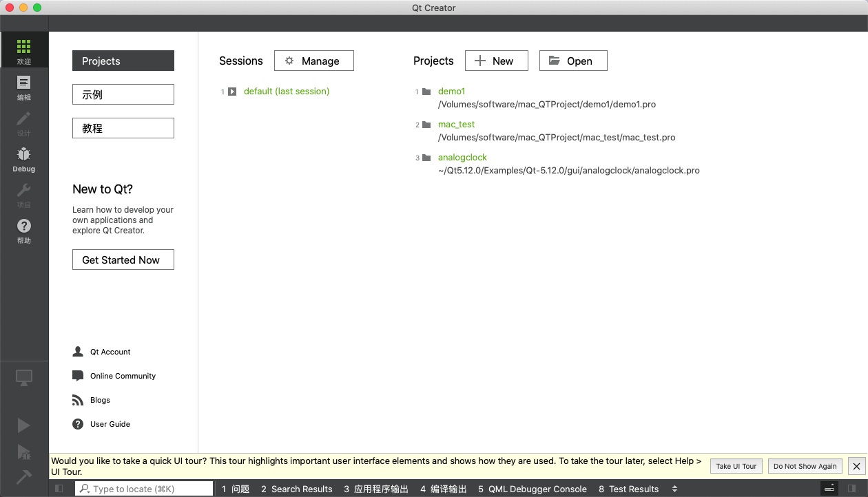Image resolution: width=868 pixels, height=497 pixels.
Task: Select the Projects tab in welcome page
Action: click(x=123, y=61)
